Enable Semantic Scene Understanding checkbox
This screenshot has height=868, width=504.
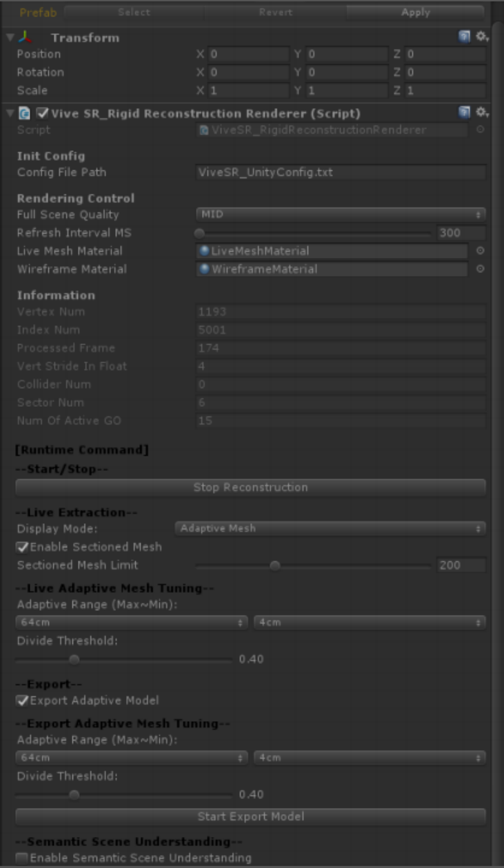point(22,858)
